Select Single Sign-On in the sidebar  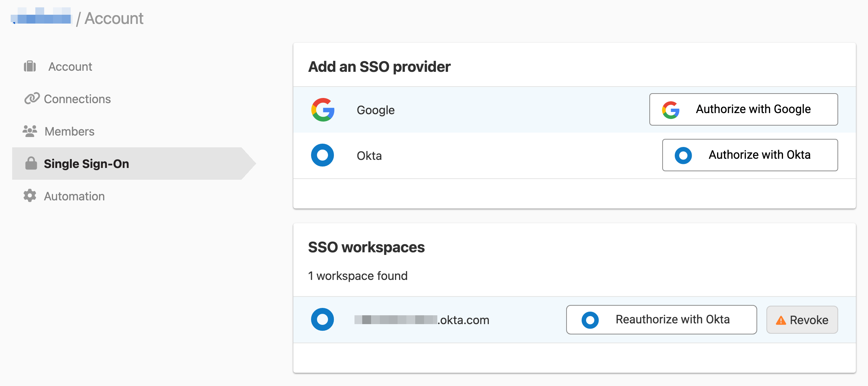click(87, 163)
